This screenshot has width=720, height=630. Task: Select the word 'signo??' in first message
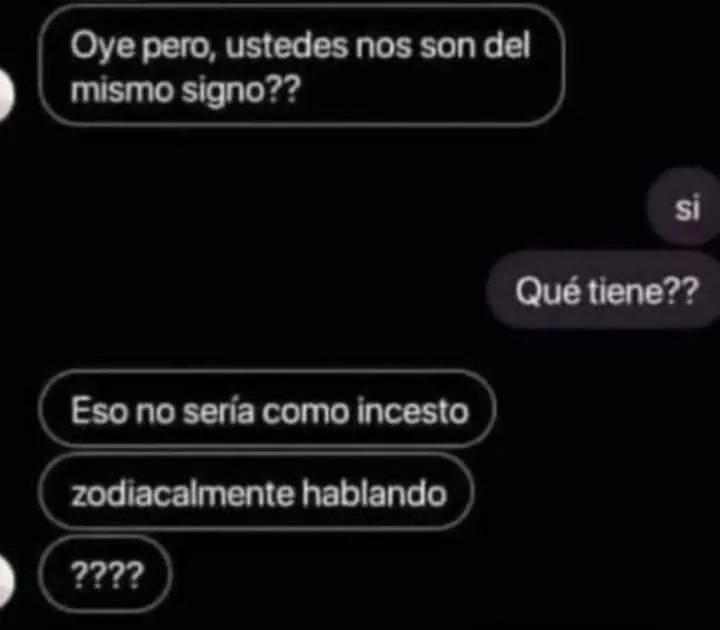[x=241, y=91]
